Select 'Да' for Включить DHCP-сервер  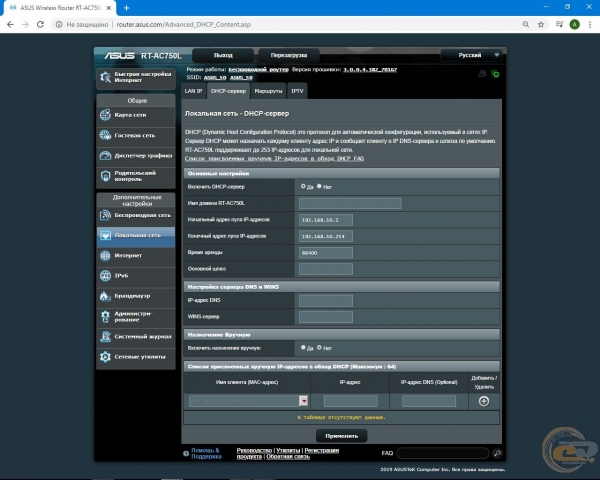pos(303,186)
